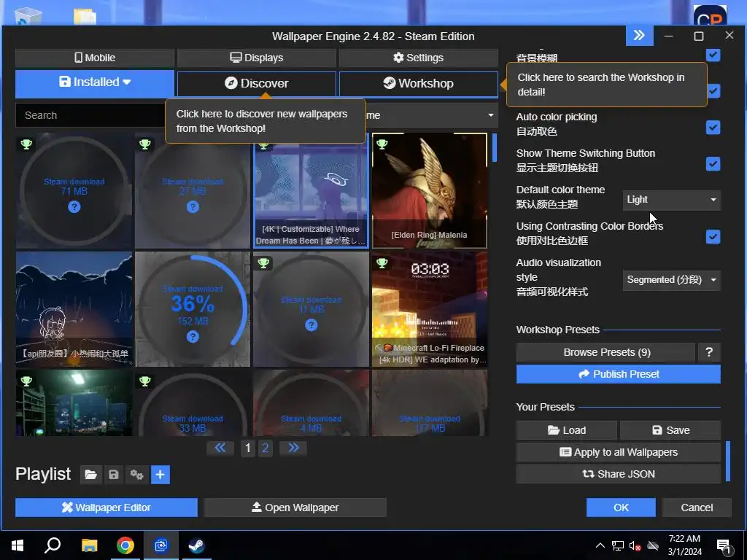Click the question mark on 27 MB download

193,207
